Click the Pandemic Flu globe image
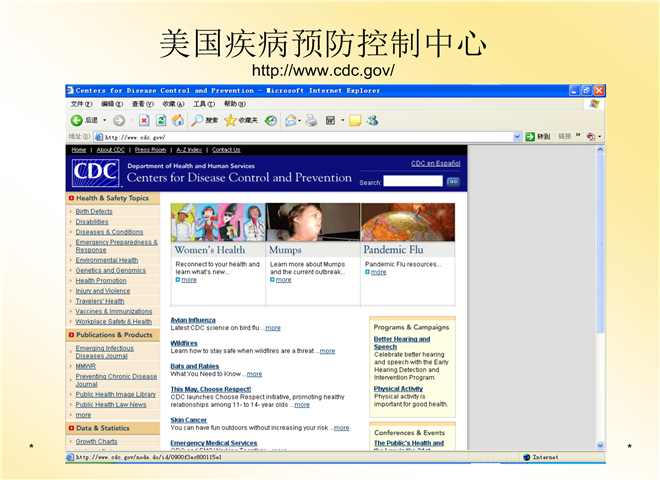 tap(408, 222)
